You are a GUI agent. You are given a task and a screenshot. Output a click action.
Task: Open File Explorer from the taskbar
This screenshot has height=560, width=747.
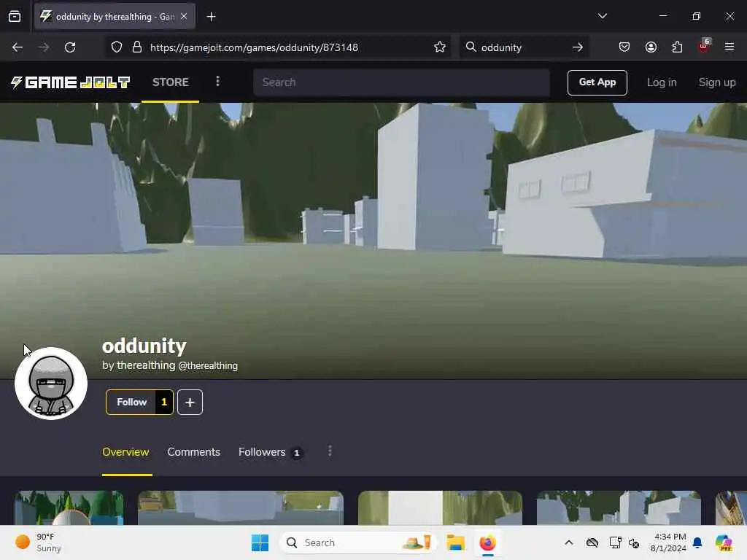coord(455,542)
